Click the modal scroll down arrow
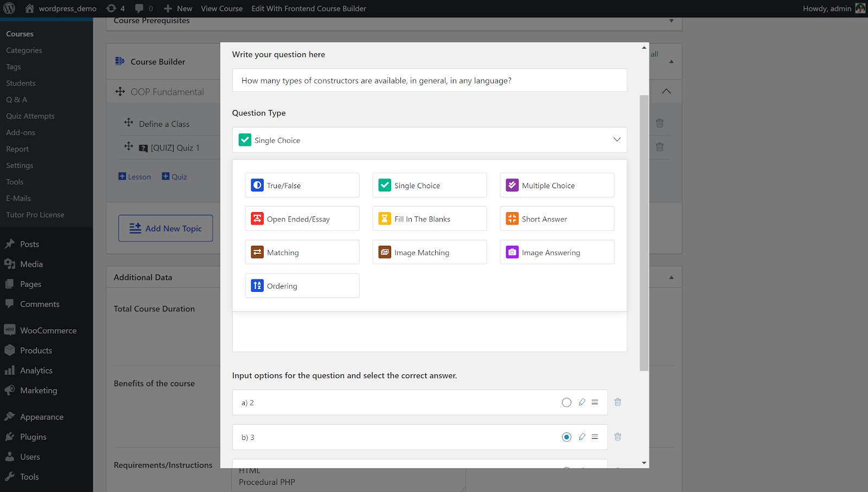Image resolution: width=868 pixels, height=492 pixels. [x=644, y=463]
